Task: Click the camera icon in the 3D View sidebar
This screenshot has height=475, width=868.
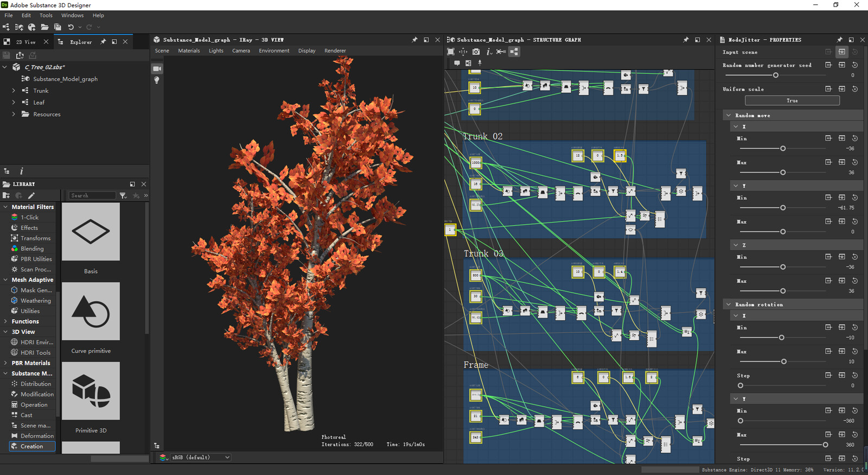Action: point(157,68)
